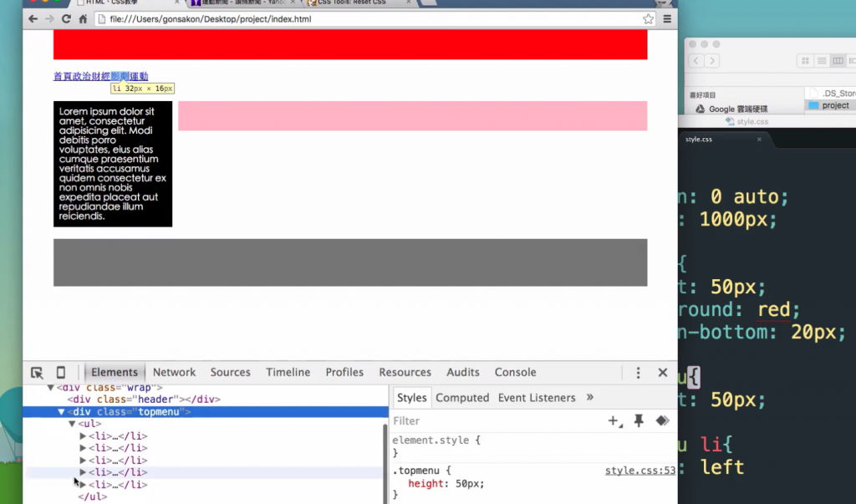Image resolution: width=856 pixels, height=504 pixels.
Task: Open the style.css:53 source link
Action: tap(640, 471)
